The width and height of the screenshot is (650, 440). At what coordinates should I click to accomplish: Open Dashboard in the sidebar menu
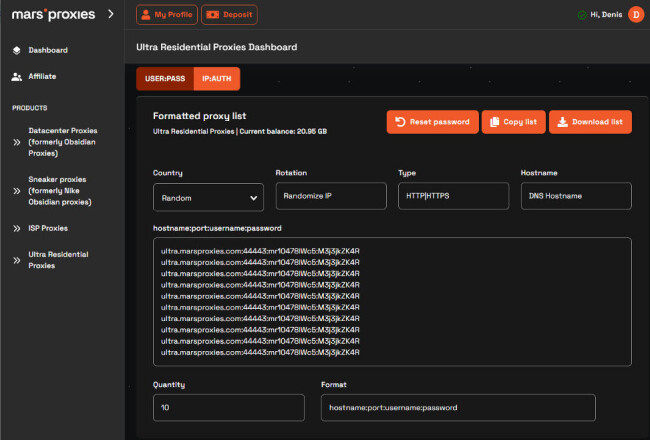48,50
